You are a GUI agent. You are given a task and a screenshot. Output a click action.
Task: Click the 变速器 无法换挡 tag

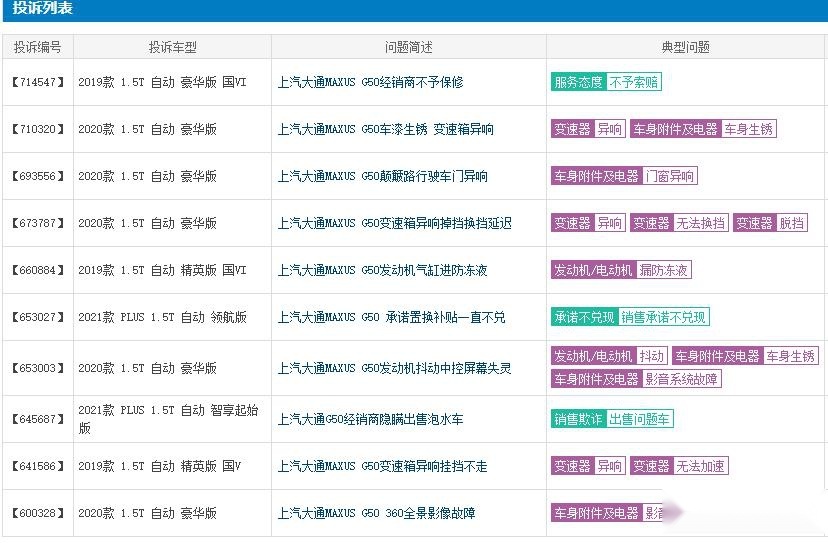[x=679, y=223]
